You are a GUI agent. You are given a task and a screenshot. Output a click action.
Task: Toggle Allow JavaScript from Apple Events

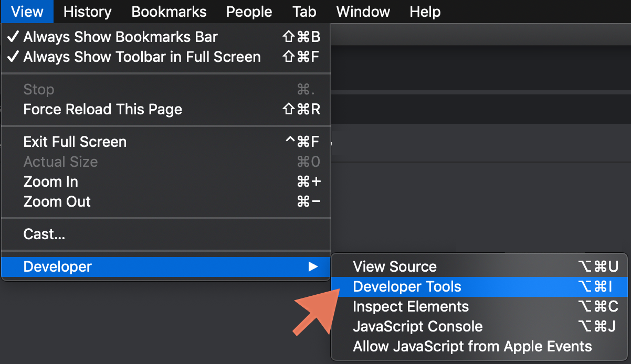472,346
